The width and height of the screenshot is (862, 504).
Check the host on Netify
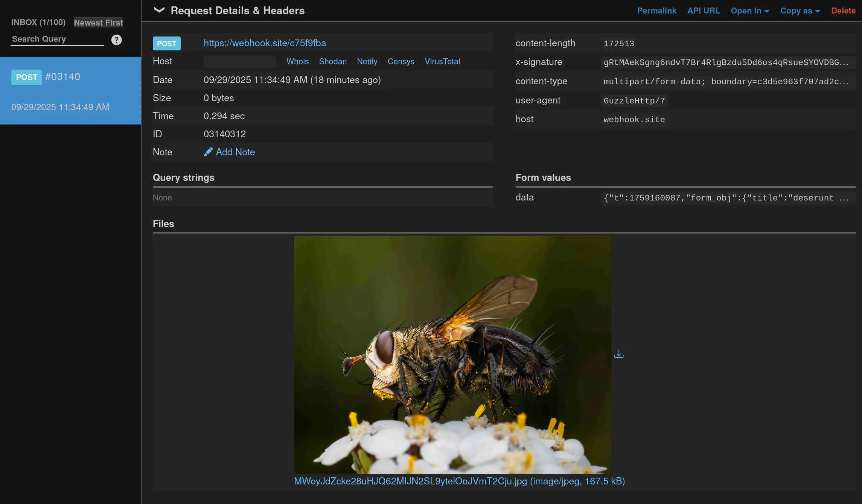coord(367,61)
